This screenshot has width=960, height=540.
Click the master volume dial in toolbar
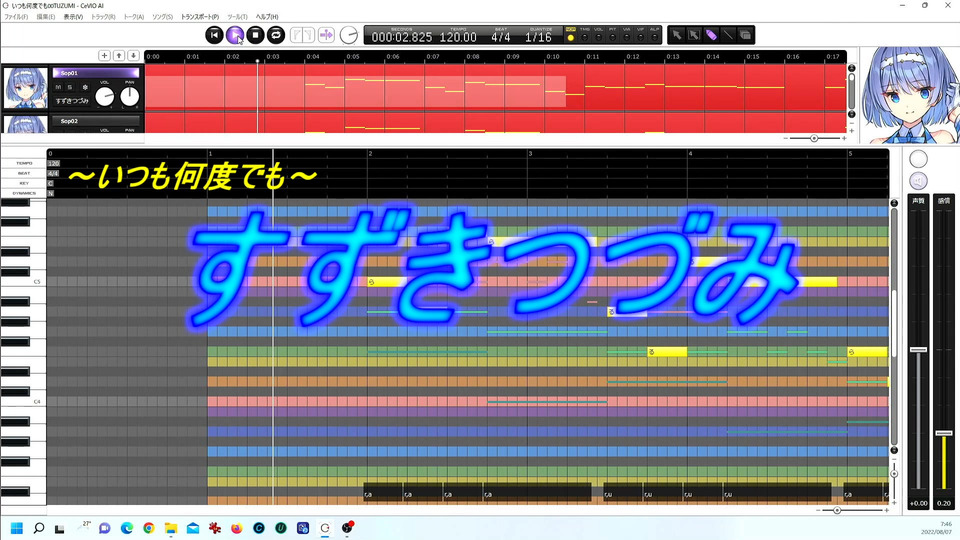click(x=349, y=35)
